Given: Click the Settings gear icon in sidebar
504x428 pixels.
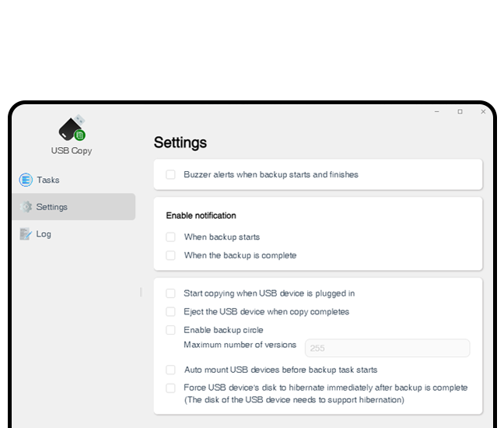Looking at the screenshot, I should (26, 207).
